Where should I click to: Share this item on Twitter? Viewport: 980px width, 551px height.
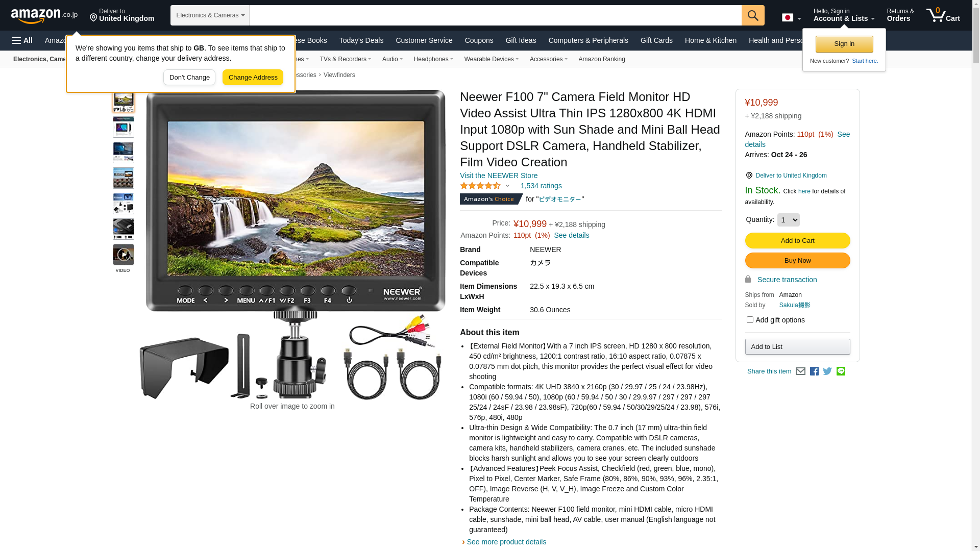[827, 371]
